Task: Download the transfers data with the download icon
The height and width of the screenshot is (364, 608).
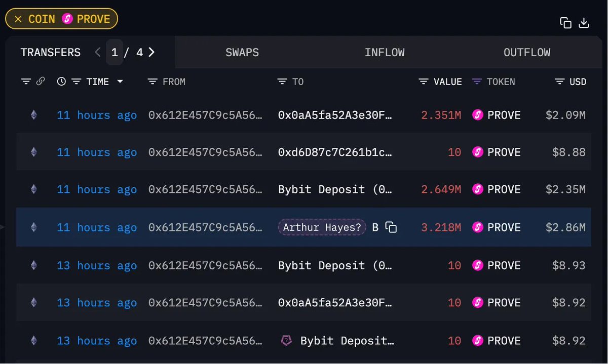Action: point(584,23)
